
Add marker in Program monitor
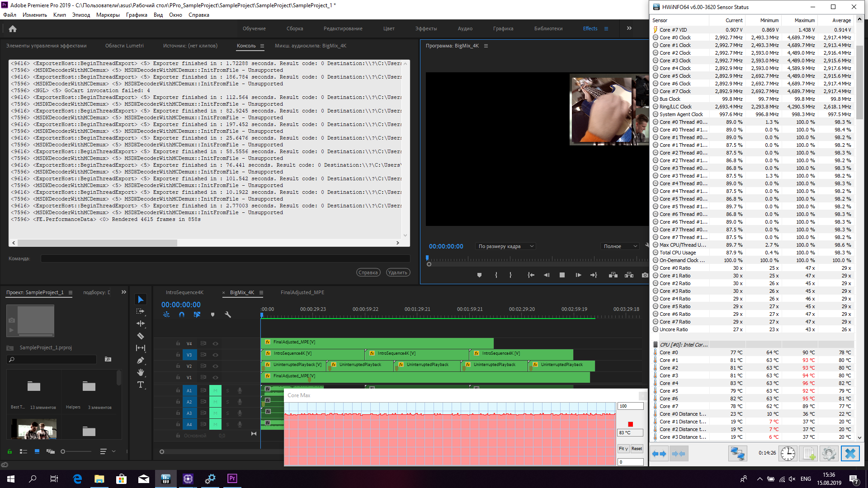480,275
